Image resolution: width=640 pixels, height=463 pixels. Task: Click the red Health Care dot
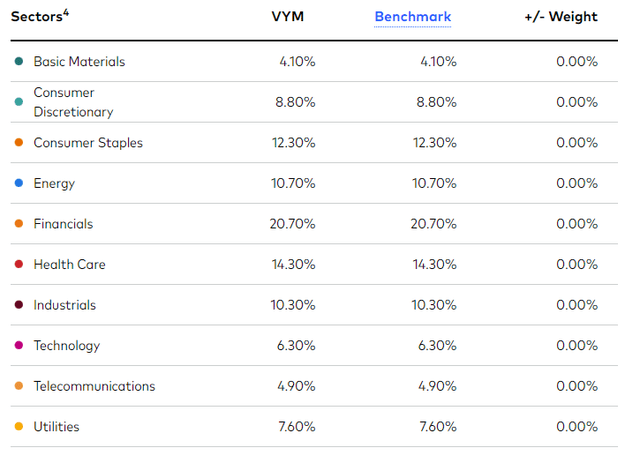[19, 264]
